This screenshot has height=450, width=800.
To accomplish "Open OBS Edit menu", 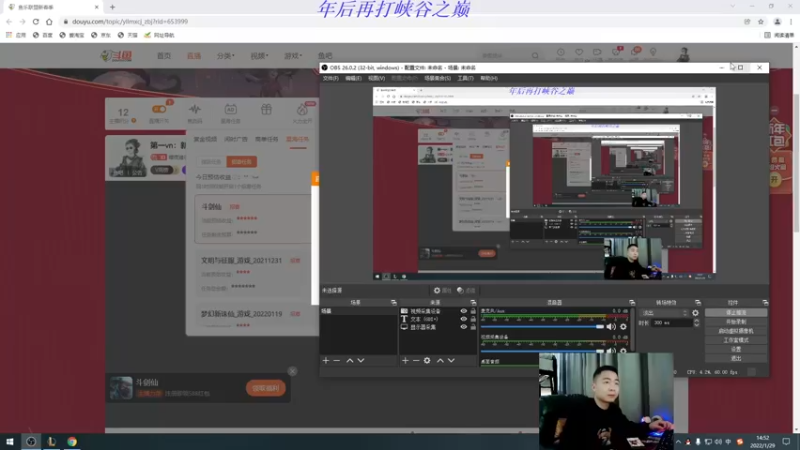I will click(353, 78).
